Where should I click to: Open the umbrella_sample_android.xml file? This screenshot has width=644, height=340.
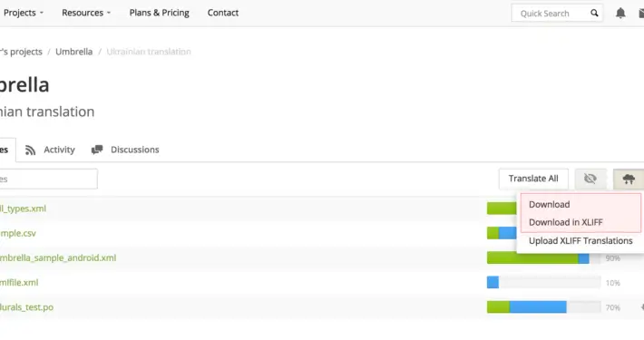tap(58, 257)
